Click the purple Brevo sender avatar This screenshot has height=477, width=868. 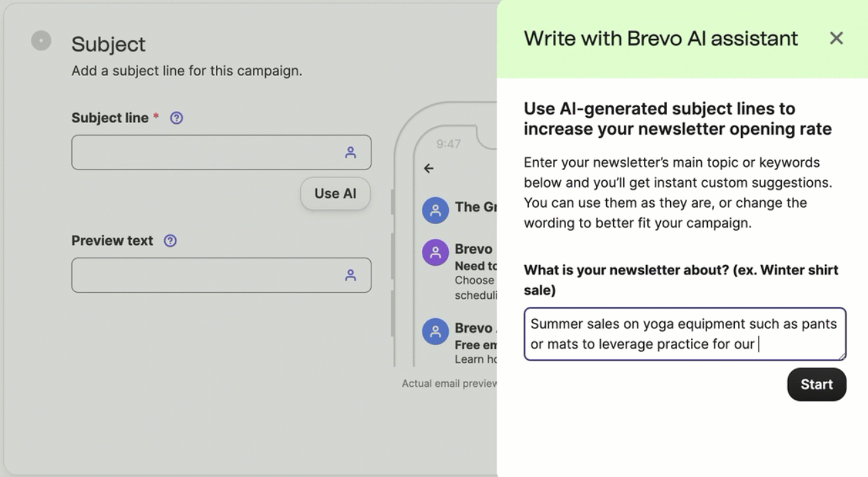pos(435,253)
